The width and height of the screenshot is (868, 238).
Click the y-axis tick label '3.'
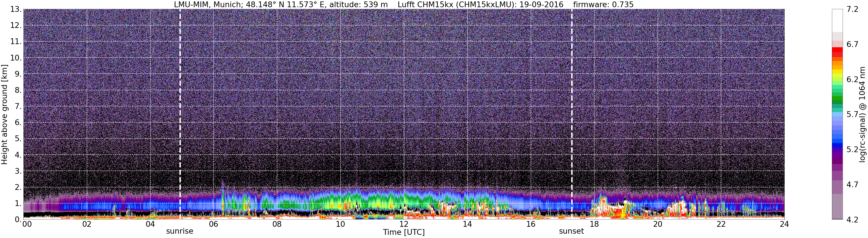pyautogui.click(x=18, y=171)
